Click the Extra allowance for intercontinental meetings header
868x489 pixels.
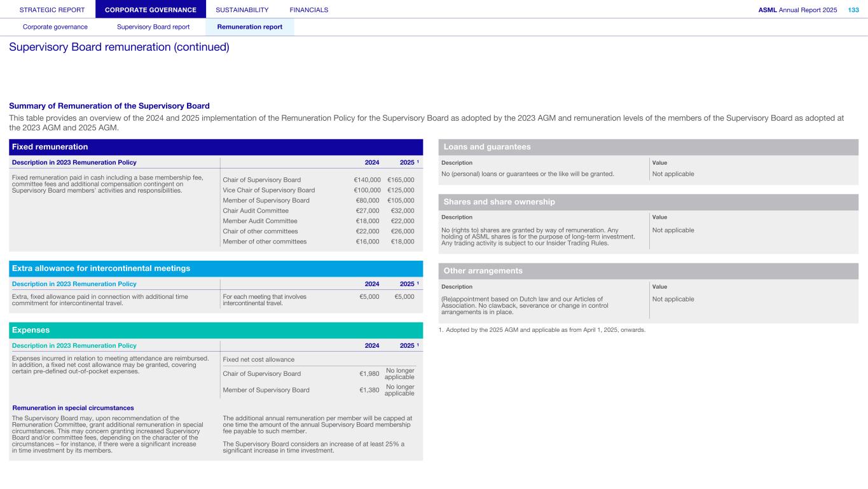pyautogui.click(x=101, y=268)
